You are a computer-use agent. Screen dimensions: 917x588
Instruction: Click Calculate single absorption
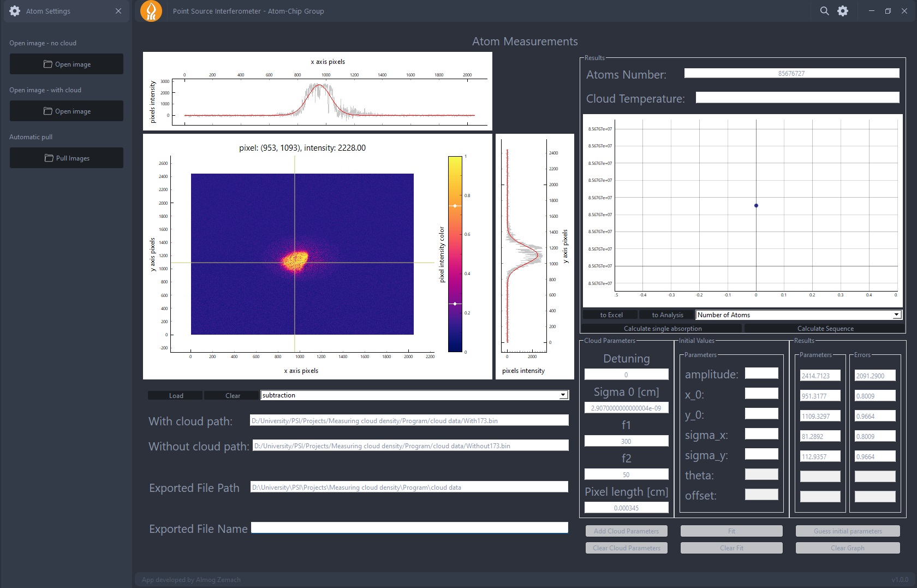point(663,329)
